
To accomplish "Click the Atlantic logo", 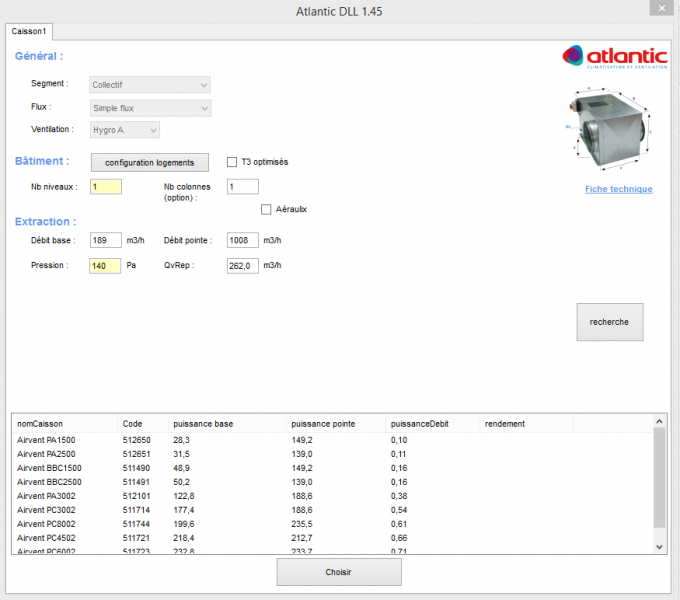I will (615, 56).
